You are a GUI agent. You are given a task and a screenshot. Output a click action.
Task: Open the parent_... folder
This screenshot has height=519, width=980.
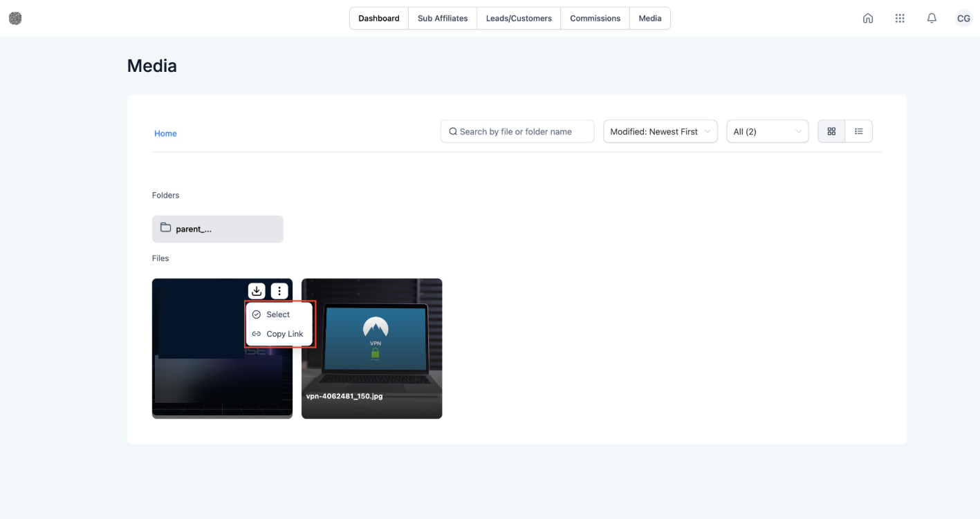point(218,229)
